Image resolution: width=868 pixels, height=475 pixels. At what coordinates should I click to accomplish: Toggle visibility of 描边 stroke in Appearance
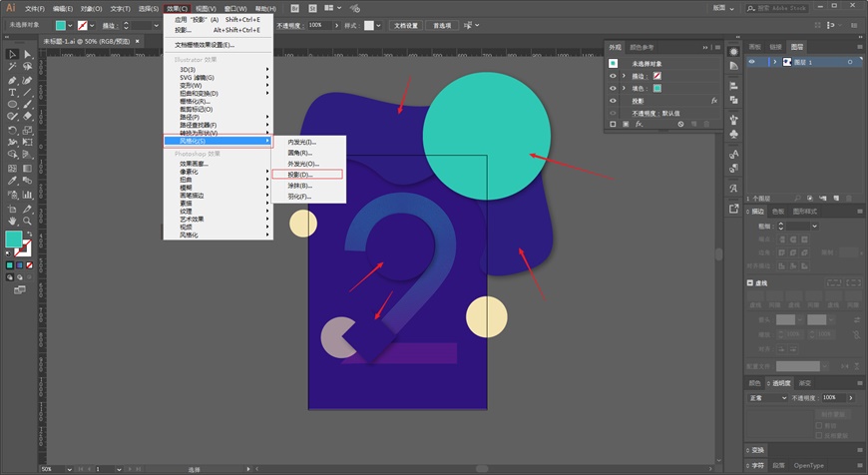613,76
